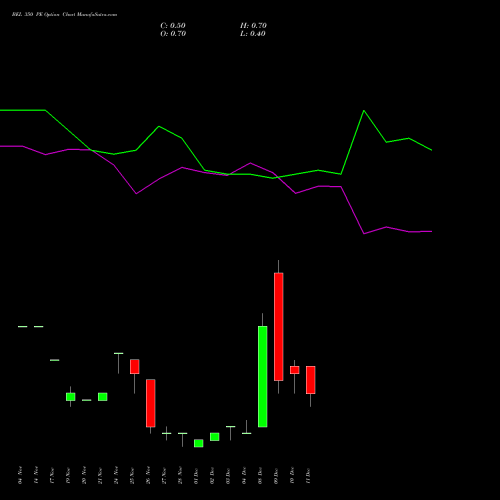Click the '21 Nov' date label

100,475
